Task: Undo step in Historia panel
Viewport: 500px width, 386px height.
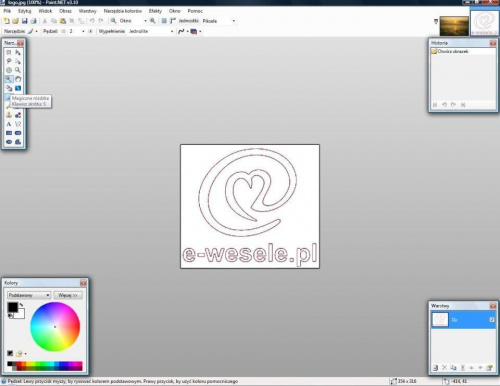Action: pos(444,105)
